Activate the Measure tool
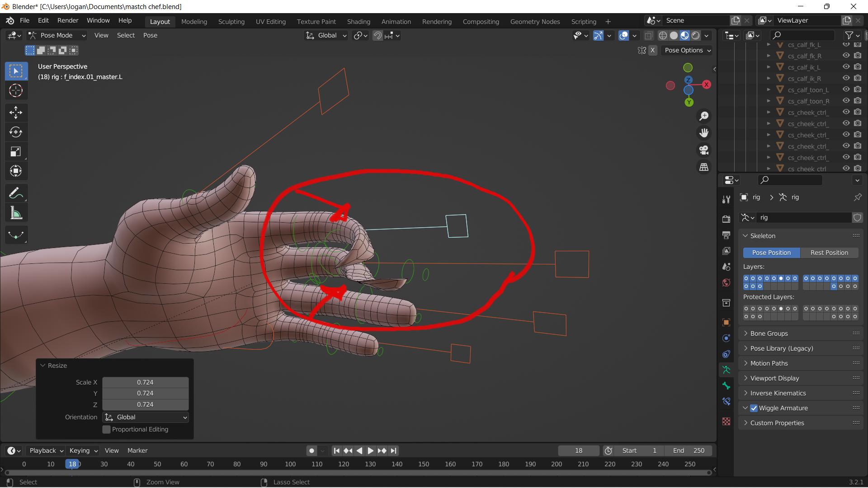Viewport: 868px width, 488px height. 16,213
